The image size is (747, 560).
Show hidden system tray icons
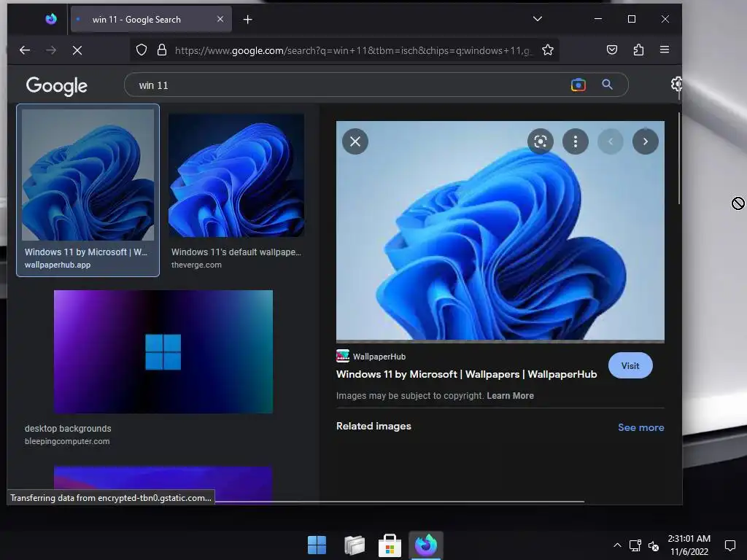[x=617, y=545]
